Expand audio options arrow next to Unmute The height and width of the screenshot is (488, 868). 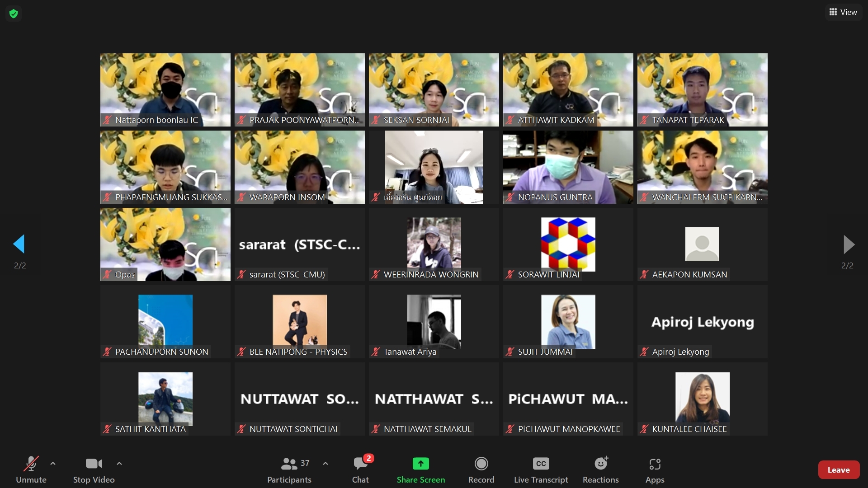(x=53, y=464)
